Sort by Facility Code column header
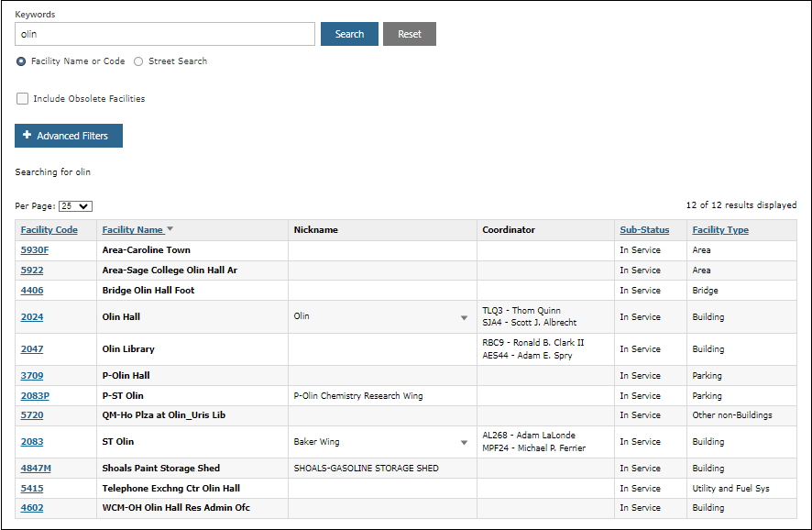Viewport: 812px width, 530px height. click(x=49, y=230)
